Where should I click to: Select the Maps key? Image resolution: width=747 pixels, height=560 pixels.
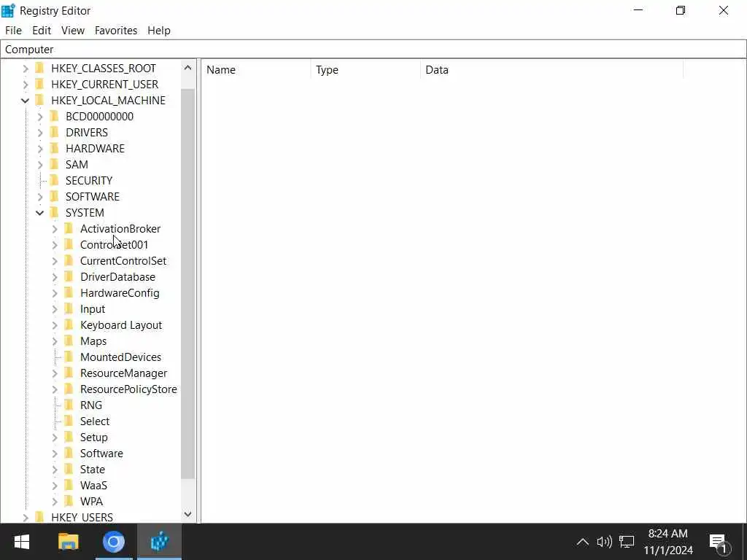(93, 341)
